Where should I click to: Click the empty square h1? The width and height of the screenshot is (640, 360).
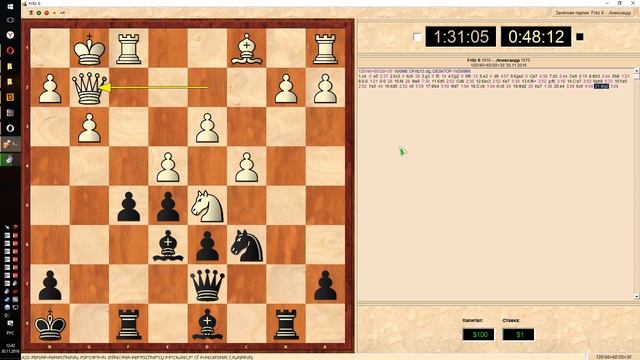coord(50,49)
